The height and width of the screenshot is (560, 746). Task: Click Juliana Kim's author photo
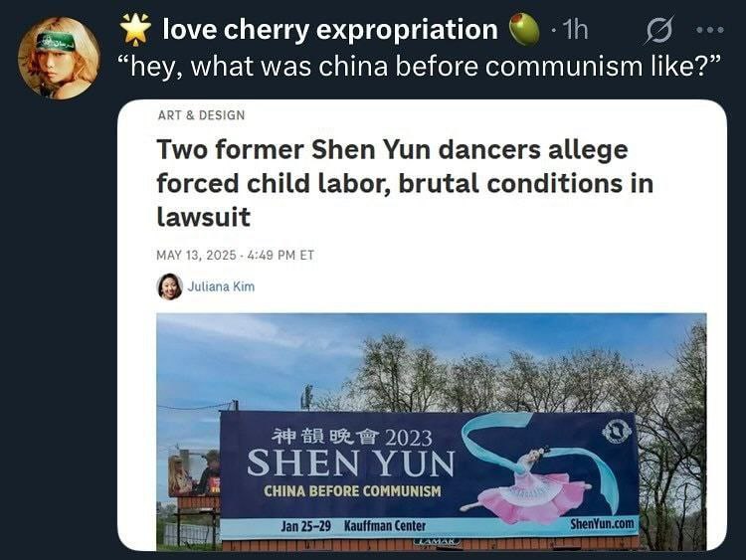tap(169, 286)
